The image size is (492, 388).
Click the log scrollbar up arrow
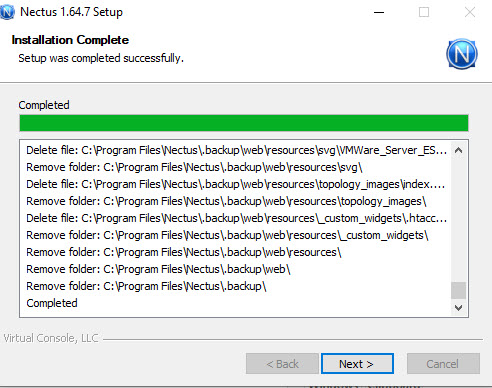click(458, 150)
